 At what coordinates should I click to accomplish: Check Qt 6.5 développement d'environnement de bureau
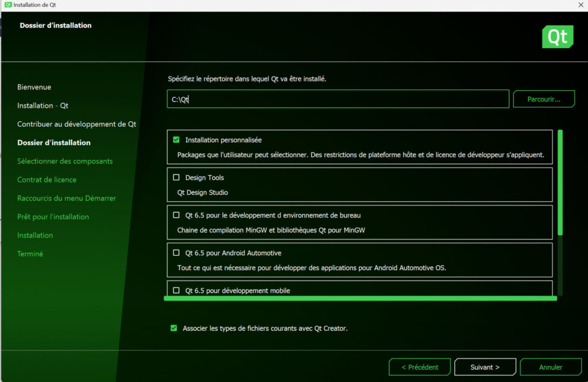click(176, 215)
